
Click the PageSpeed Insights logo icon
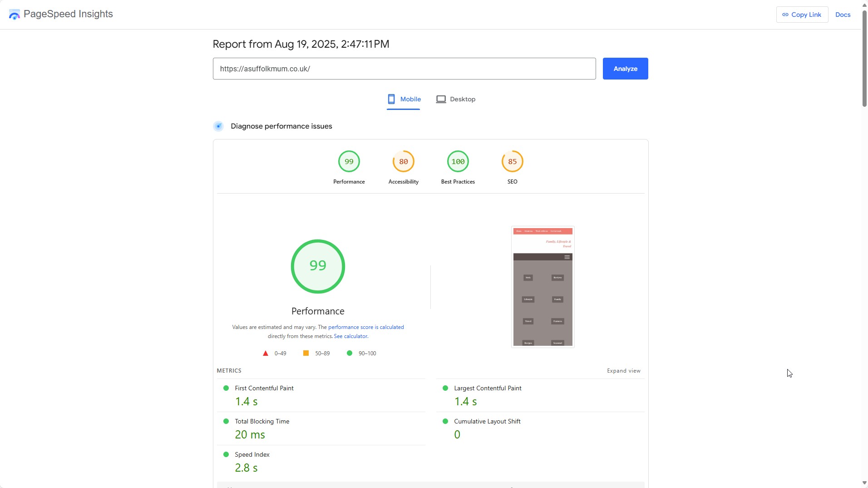coord(15,15)
